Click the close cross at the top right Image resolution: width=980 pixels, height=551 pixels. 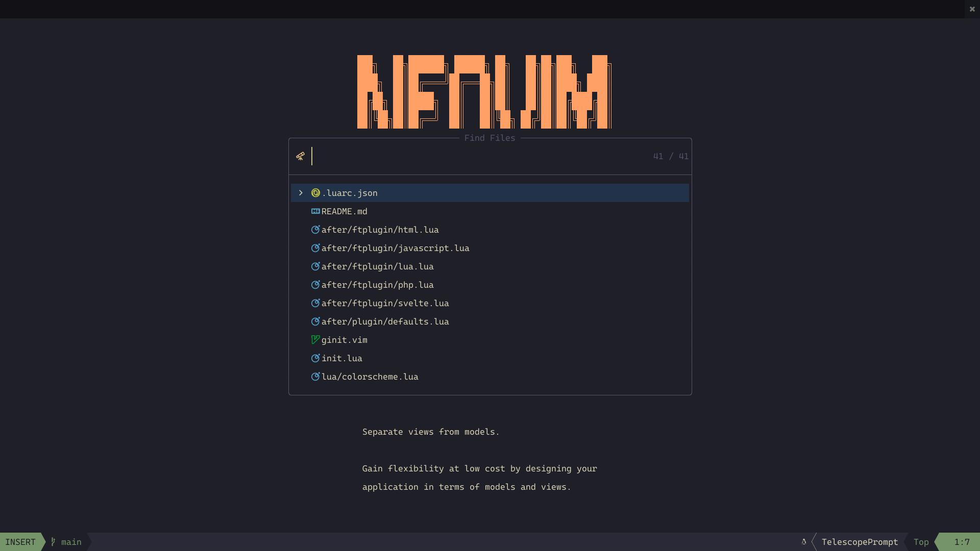tap(972, 9)
